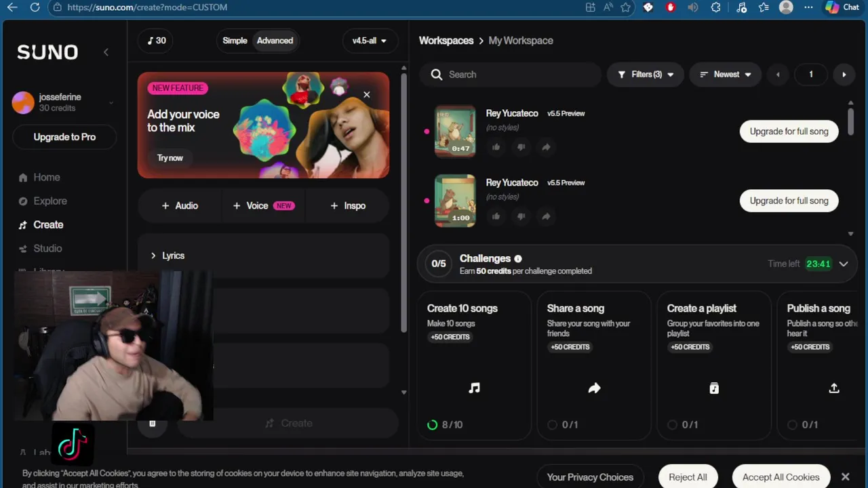Open browser Settings and more menu
The height and width of the screenshot is (488, 868).
pyautogui.click(x=808, y=7)
